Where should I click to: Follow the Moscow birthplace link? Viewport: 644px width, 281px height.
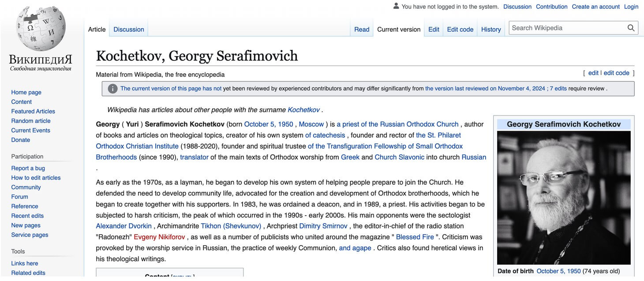pyautogui.click(x=311, y=124)
